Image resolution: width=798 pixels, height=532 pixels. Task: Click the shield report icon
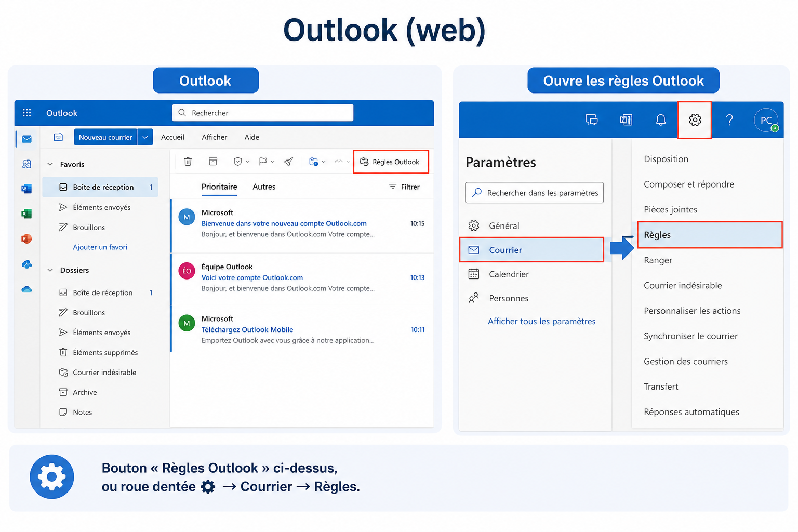tap(237, 162)
